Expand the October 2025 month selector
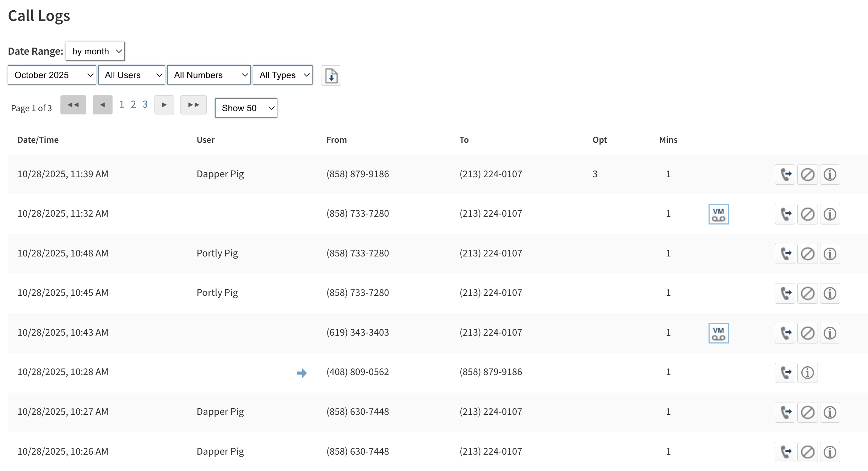868x471 pixels. coord(52,75)
